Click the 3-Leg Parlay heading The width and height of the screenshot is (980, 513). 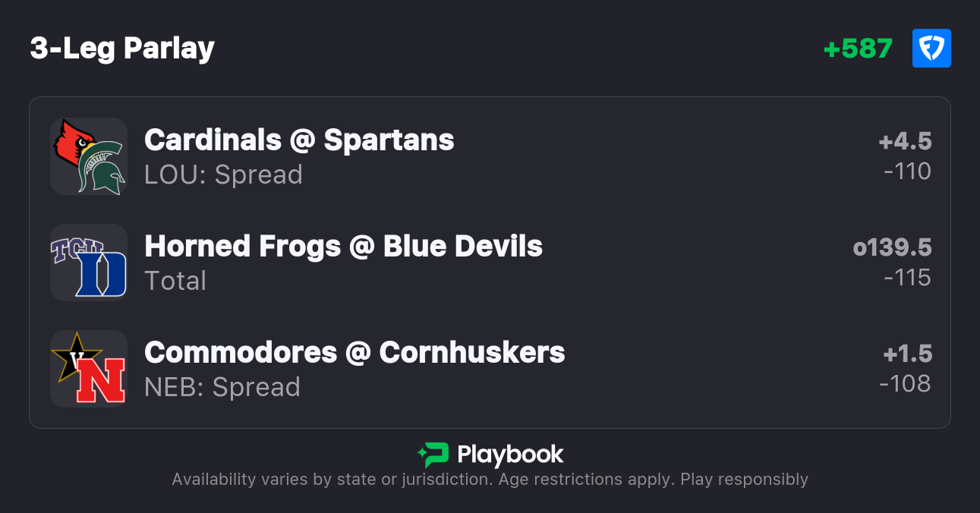click(122, 49)
